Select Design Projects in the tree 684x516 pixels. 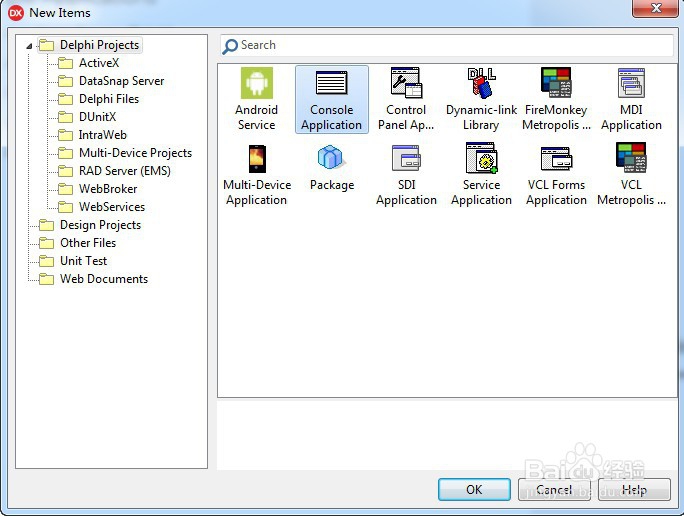pos(90,225)
